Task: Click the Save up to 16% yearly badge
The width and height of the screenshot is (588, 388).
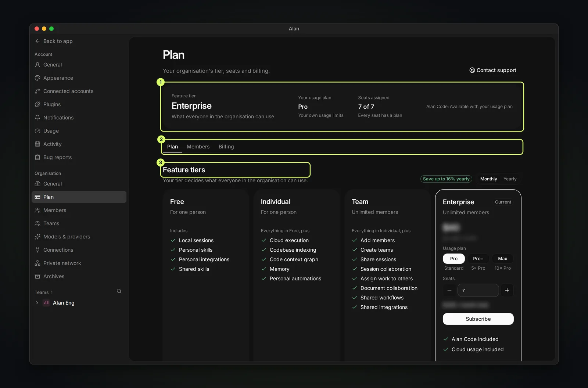Action: [x=446, y=179]
